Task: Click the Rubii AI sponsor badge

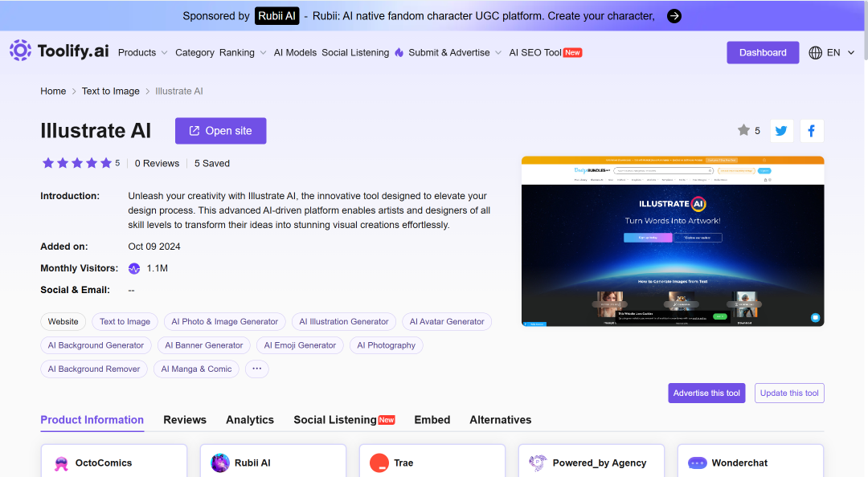Action: [276, 16]
